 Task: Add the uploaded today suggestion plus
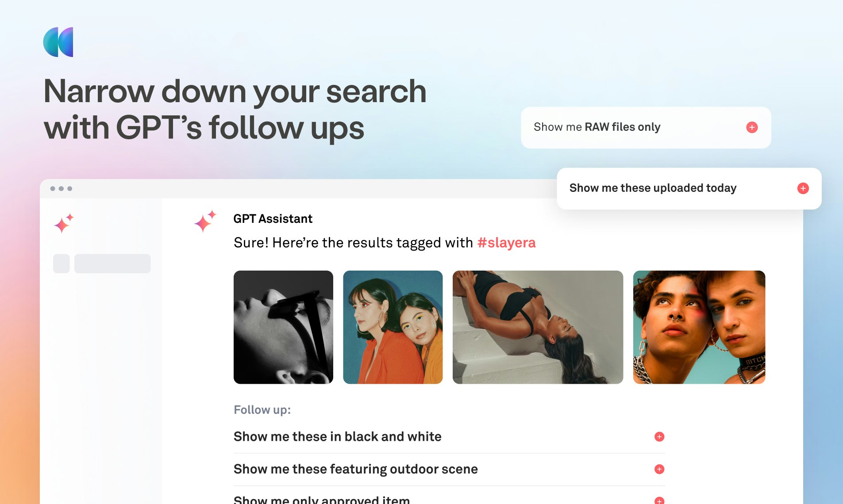click(803, 188)
